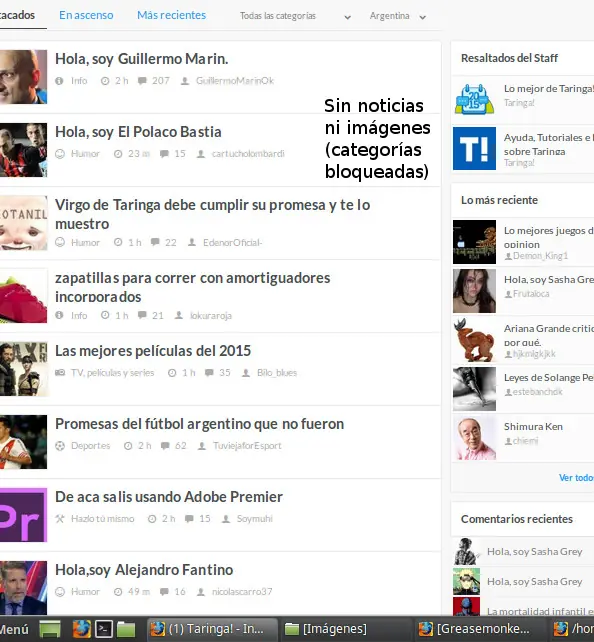This screenshot has height=642, width=594.
Task: Open the first Hola, soy Sasha Grey recent comment
Action: 535,552
